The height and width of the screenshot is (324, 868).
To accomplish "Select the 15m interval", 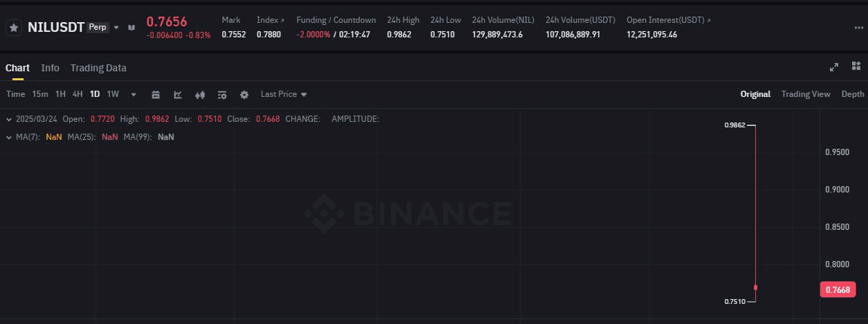I will (40, 94).
